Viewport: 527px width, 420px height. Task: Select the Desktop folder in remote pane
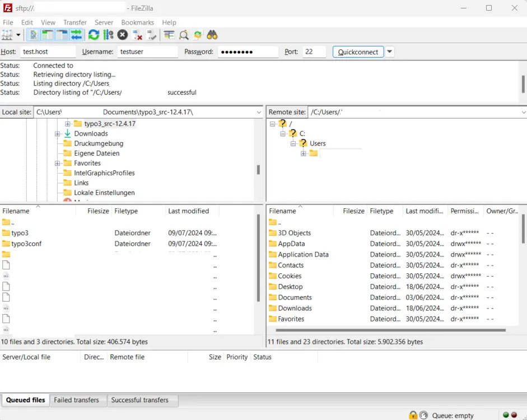point(291,286)
